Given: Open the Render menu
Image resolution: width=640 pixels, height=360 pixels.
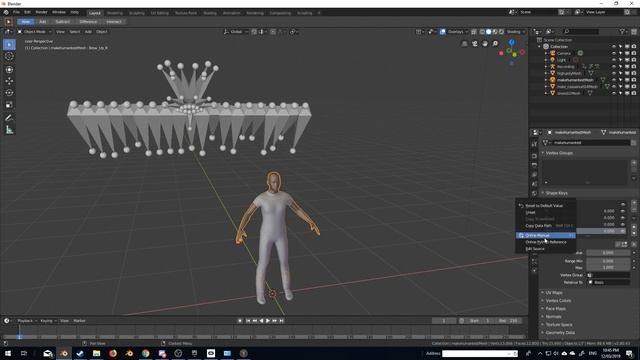Looking at the screenshot, I should pyautogui.click(x=41, y=12).
